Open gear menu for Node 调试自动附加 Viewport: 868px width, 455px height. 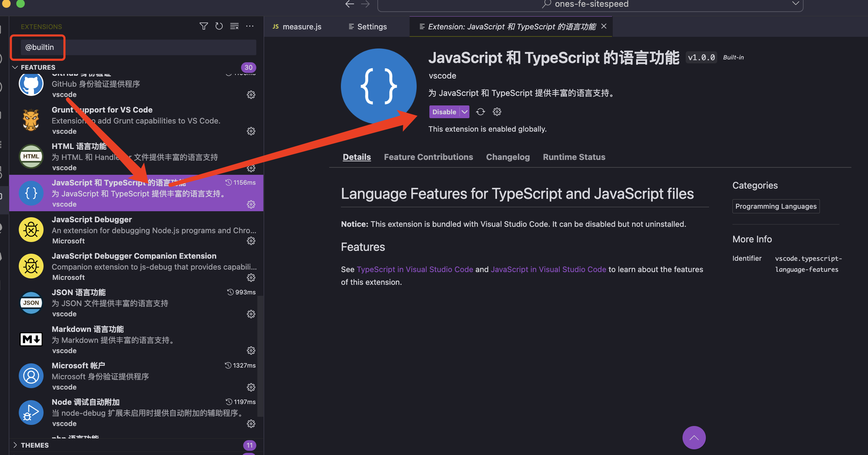click(251, 424)
